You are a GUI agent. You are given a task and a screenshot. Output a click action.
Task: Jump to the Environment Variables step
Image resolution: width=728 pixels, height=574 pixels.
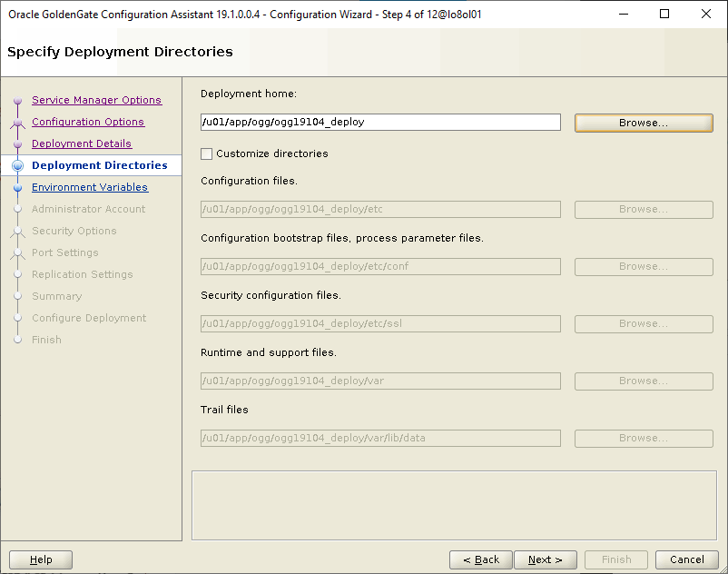click(x=89, y=187)
